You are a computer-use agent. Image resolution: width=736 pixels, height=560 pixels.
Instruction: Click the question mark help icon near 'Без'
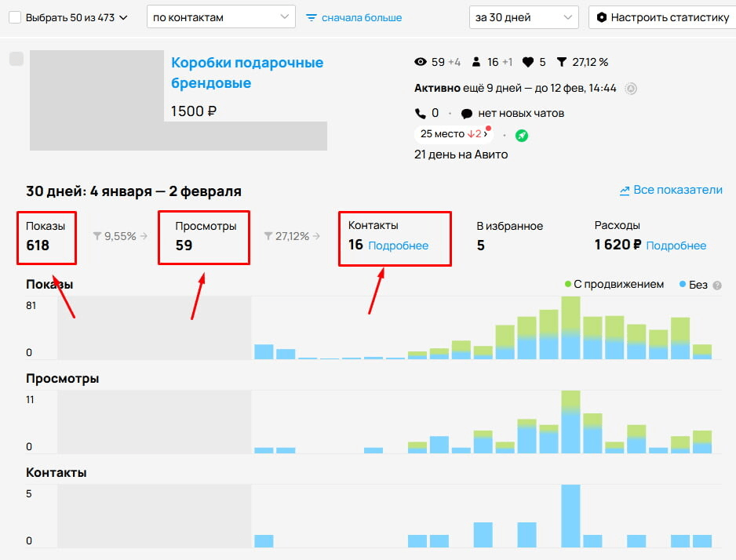point(716,285)
